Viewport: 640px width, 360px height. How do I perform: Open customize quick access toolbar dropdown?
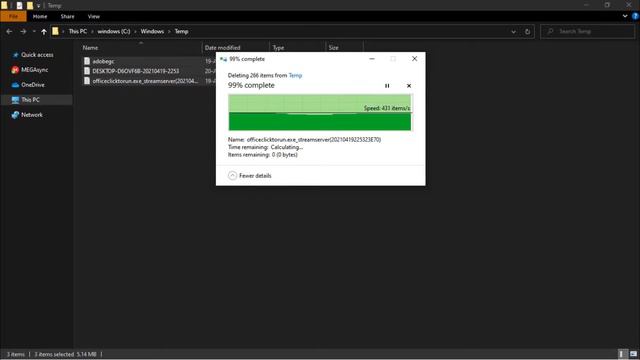tap(38, 6)
